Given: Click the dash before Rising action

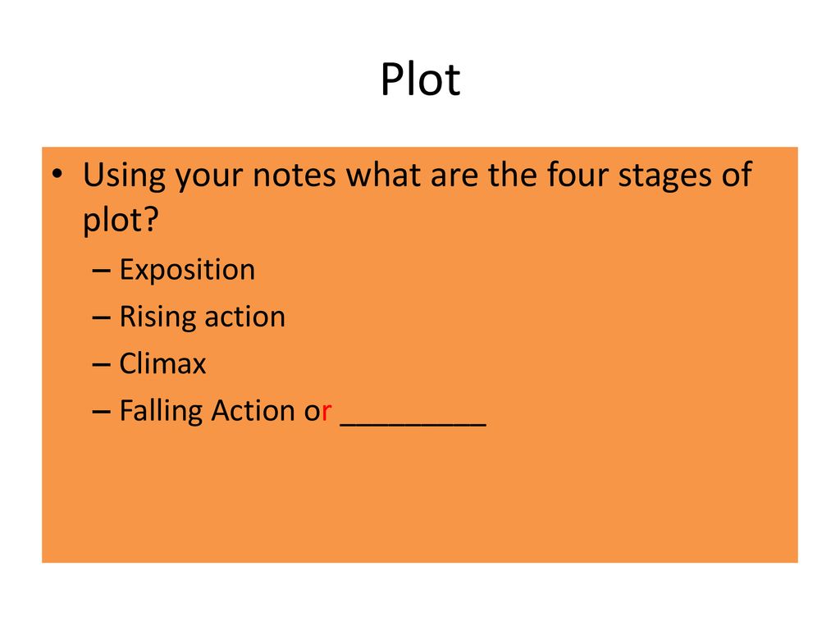Looking at the screenshot, I should coord(101,318).
